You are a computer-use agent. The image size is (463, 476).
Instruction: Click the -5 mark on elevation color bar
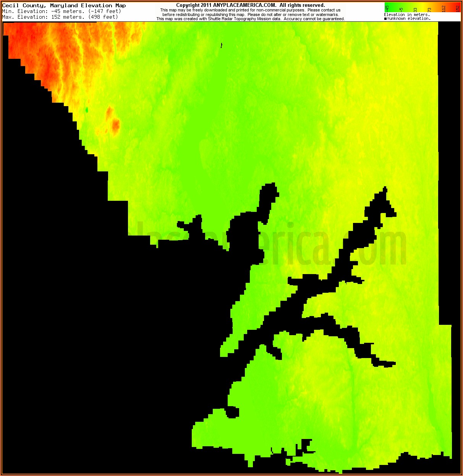[x=401, y=9]
